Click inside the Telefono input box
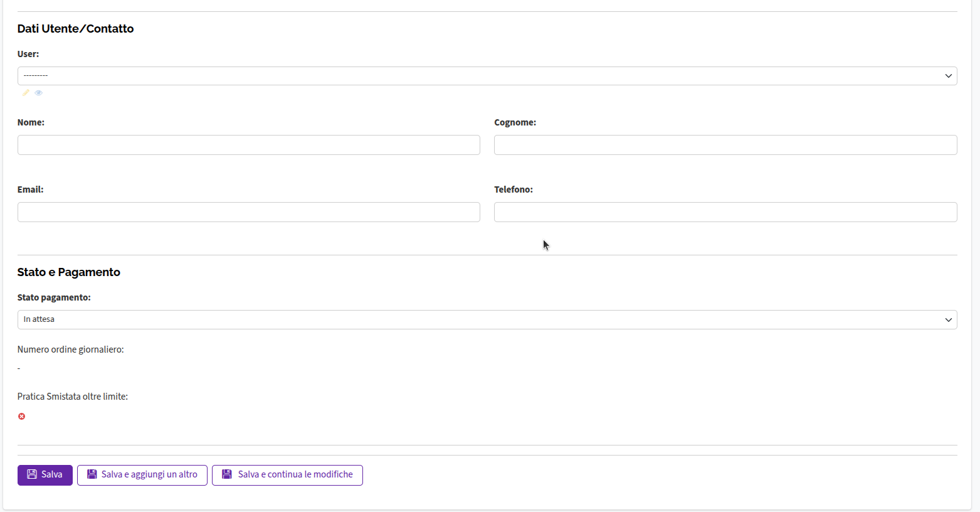 tap(725, 212)
